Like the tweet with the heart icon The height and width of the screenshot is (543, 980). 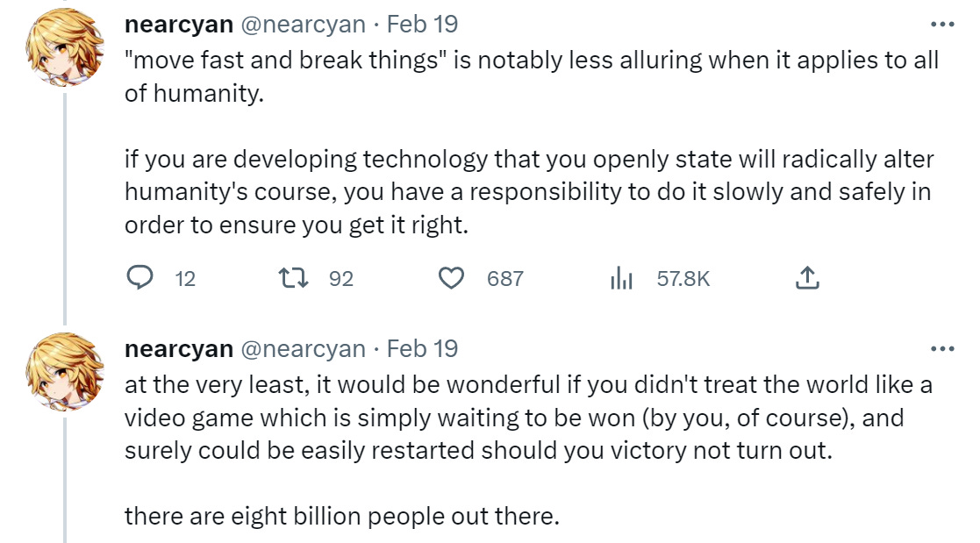[451, 278]
